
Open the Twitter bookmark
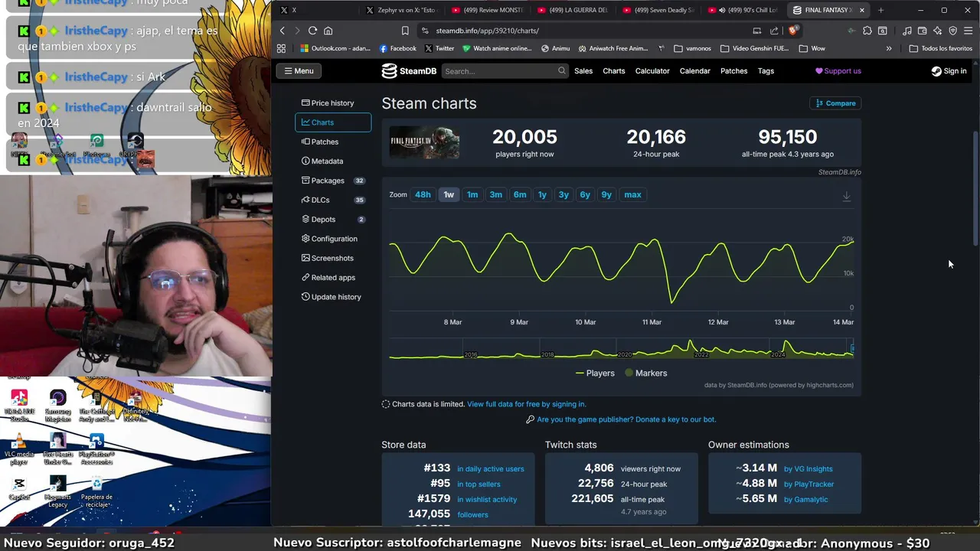(439, 48)
